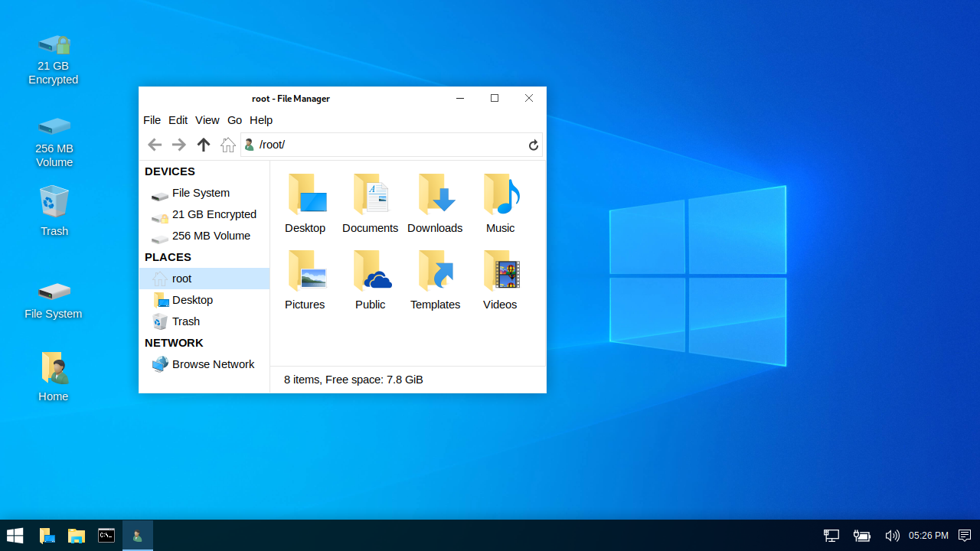980x551 pixels.
Task: Select the Trash desktop icon
Action: pyautogui.click(x=54, y=210)
